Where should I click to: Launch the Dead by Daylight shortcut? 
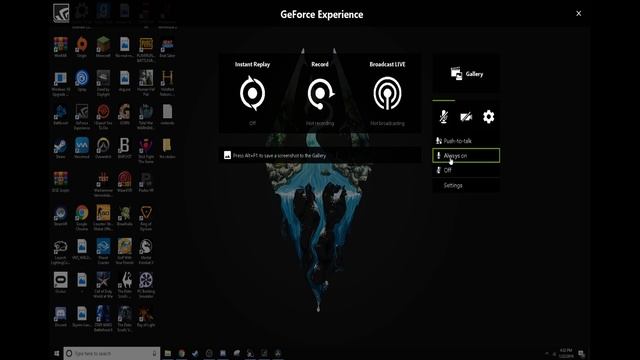click(x=103, y=82)
